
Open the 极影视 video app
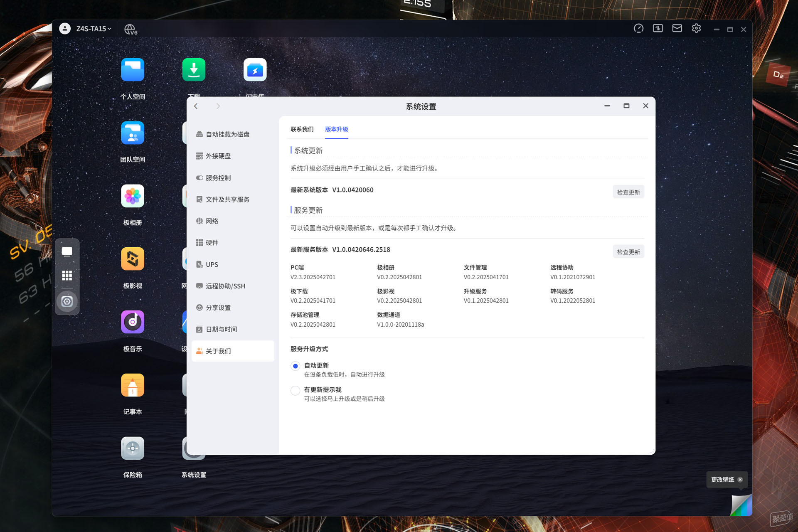pyautogui.click(x=133, y=259)
